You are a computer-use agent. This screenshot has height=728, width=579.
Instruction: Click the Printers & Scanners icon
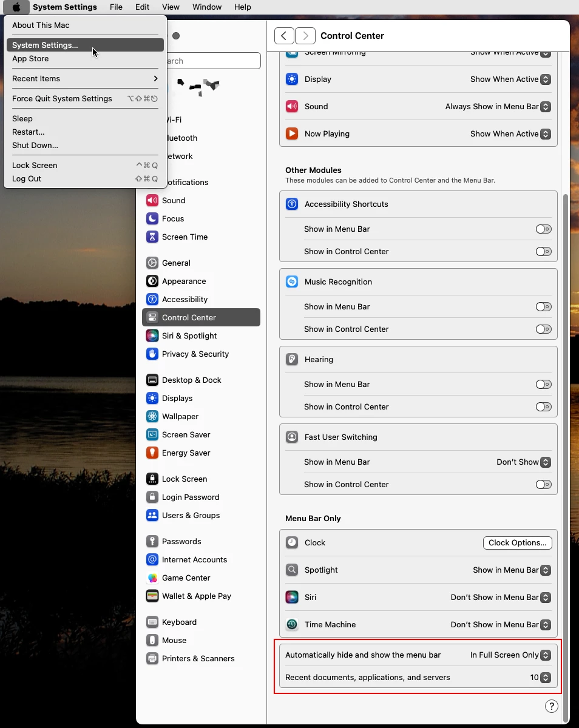(152, 658)
